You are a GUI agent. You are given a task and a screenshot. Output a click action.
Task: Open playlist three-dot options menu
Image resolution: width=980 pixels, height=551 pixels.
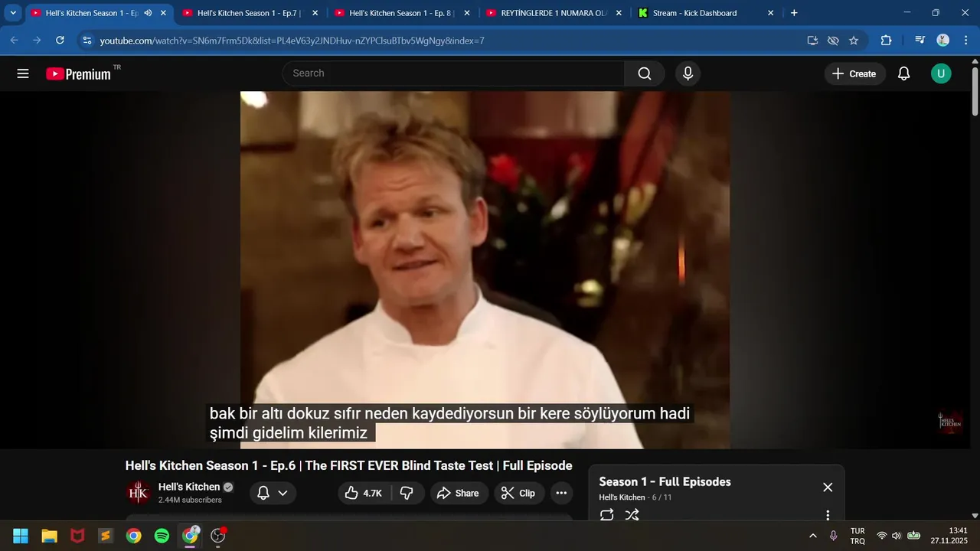tap(828, 516)
